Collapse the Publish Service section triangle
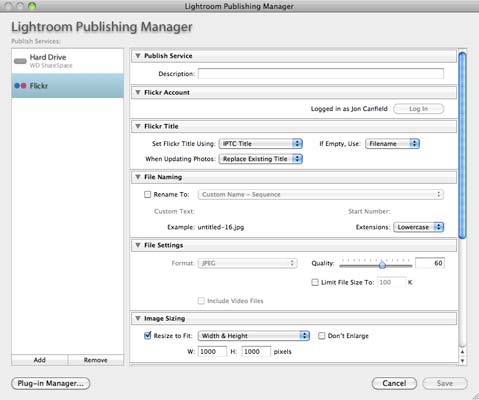 138,56
